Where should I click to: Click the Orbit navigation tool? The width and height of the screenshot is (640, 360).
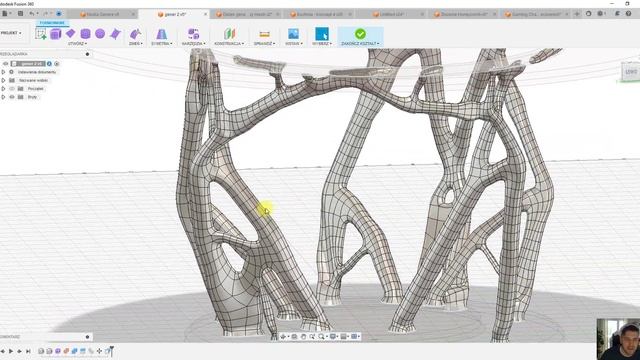coord(283,336)
